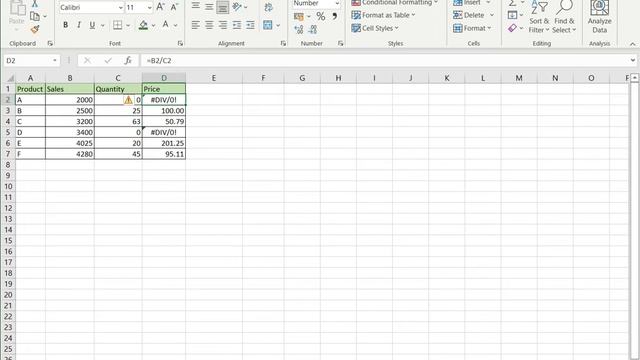Align text right icon
This screenshot has height=360, width=640.
click(x=222, y=25)
